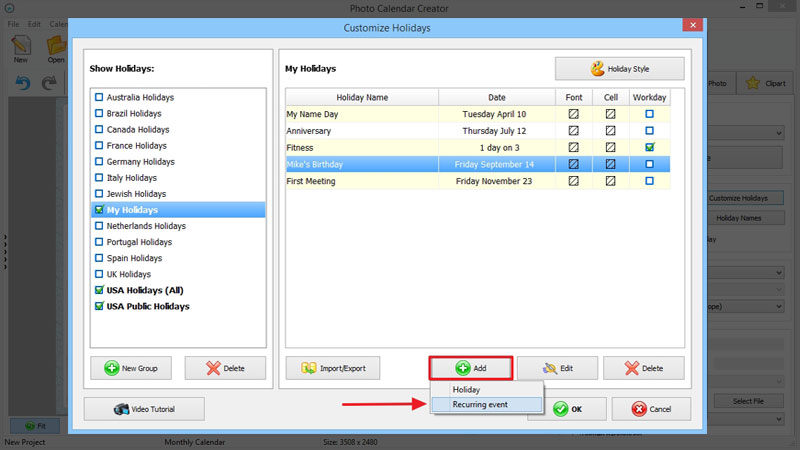Open Cell style icon for First Meeting
This screenshot has width=800, height=450.
pyautogui.click(x=610, y=181)
